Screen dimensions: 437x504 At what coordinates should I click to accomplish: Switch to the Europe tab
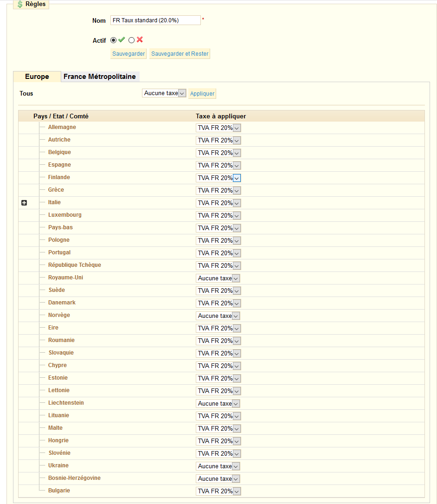coord(37,77)
